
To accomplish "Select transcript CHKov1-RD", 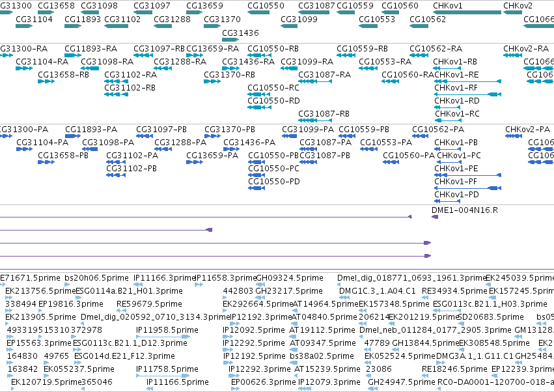I will tap(457, 101).
